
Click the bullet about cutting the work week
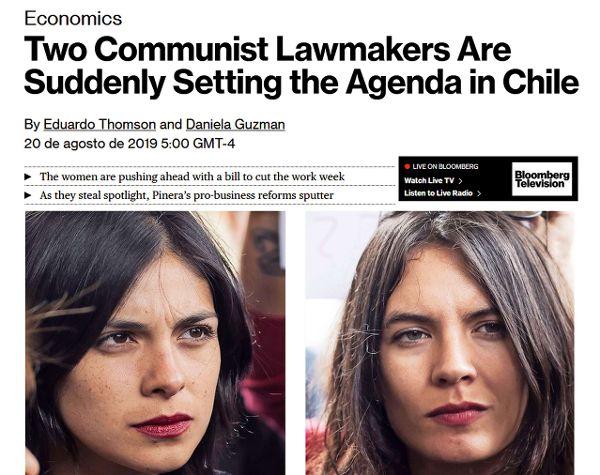[192, 176]
